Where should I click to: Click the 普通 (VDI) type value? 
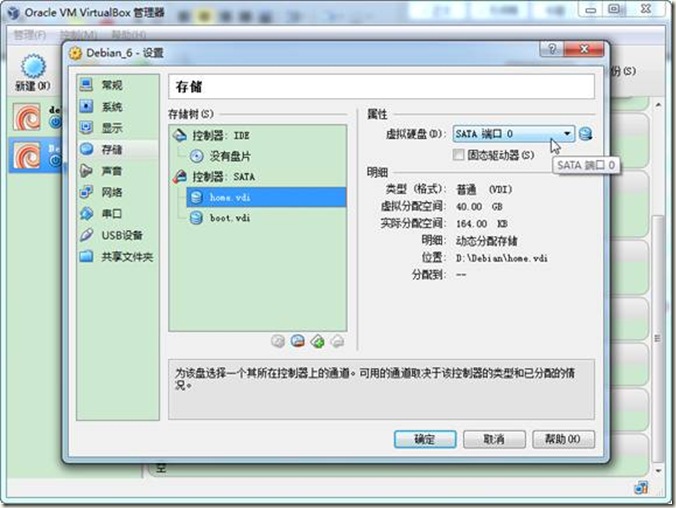(x=484, y=189)
